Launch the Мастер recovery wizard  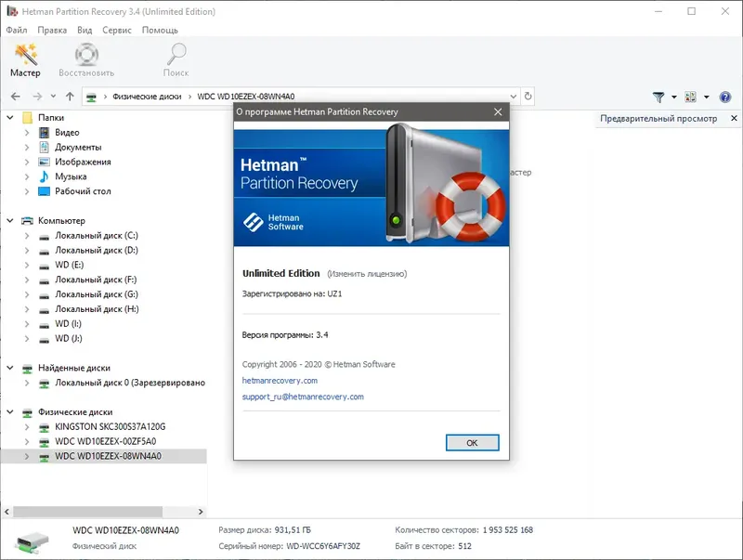pyautogui.click(x=25, y=59)
